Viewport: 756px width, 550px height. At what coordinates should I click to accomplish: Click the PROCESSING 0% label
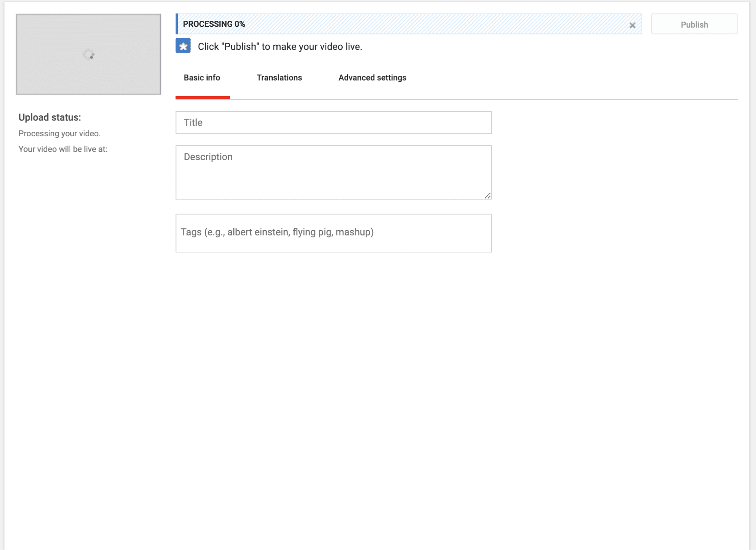pos(214,24)
